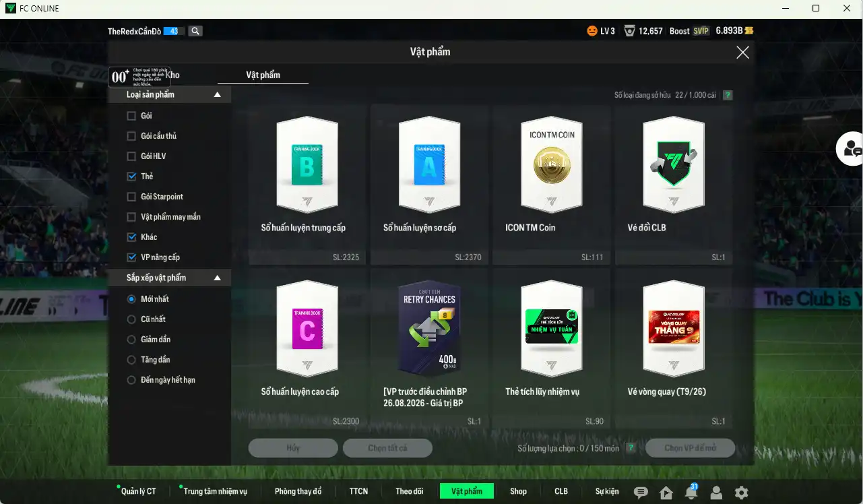The image size is (863, 504).
Task: Select the Giảm dần sort option
Action: [131, 340]
